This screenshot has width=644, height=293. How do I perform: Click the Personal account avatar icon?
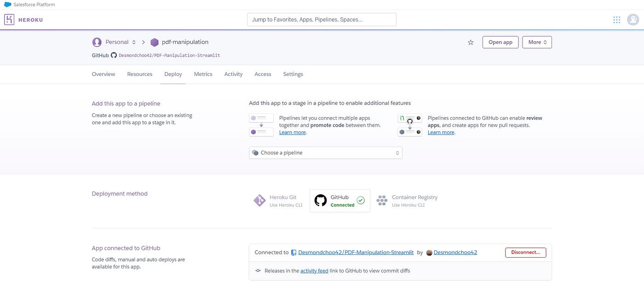coord(97,42)
